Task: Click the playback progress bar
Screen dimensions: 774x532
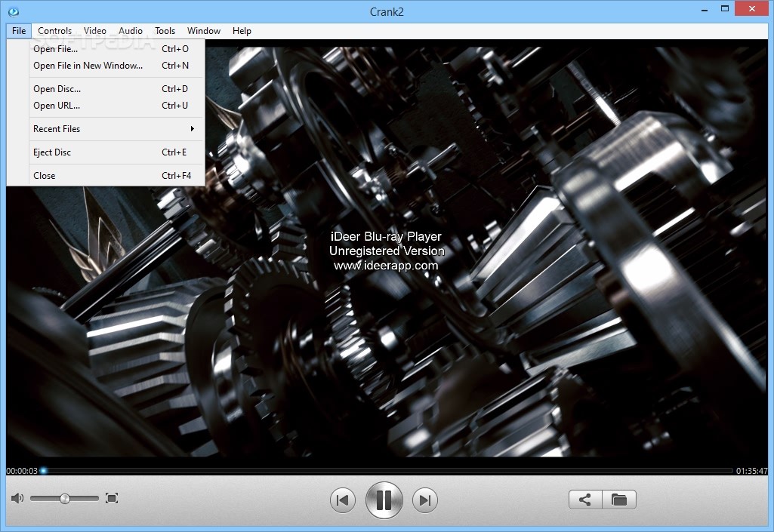Action: click(387, 471)
